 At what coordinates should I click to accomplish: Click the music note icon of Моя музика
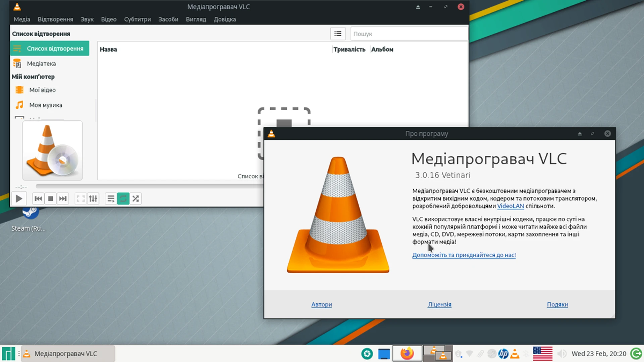(x=19, y=105)
